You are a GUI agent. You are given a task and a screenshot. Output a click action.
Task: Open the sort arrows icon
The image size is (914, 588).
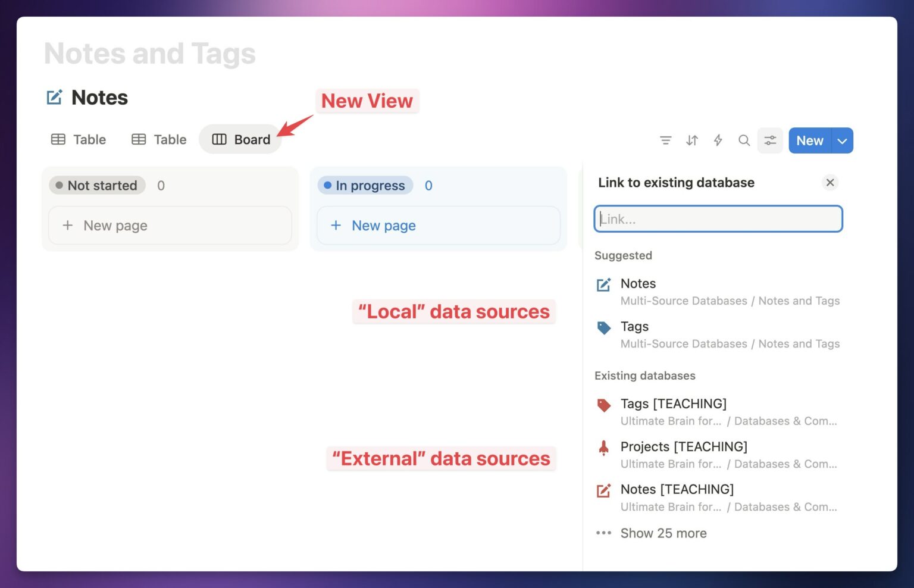click(x=691, y=140)
